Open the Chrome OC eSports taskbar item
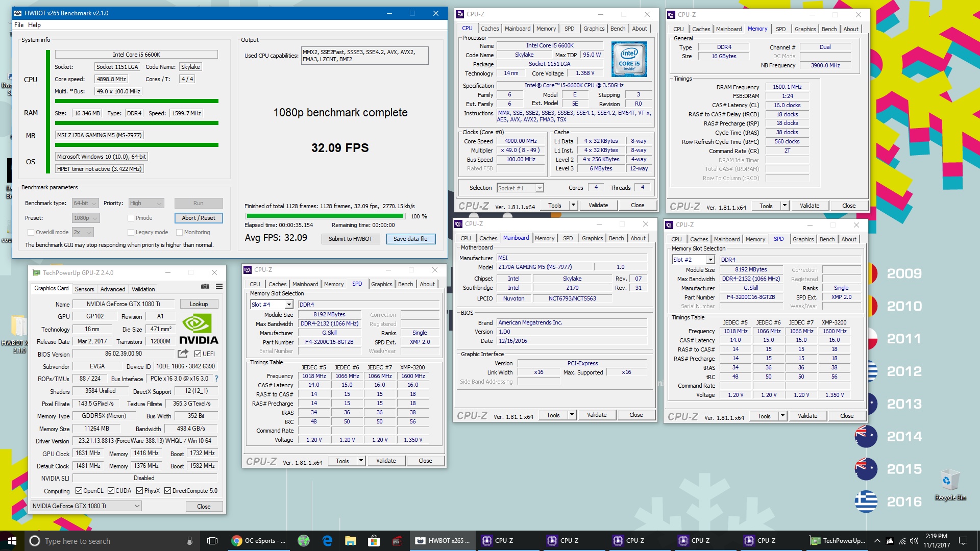Image resolution: width=980 pixels, height=551 pixels. click(259, 541)
